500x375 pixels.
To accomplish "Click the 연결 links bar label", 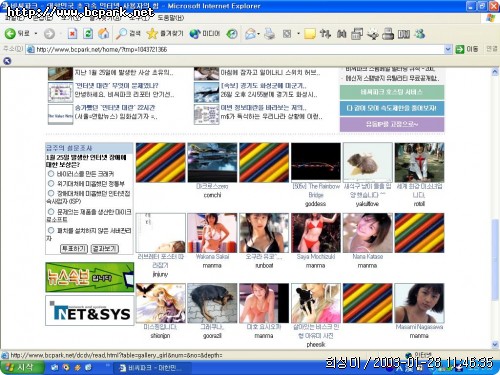I will click(492, 49).
